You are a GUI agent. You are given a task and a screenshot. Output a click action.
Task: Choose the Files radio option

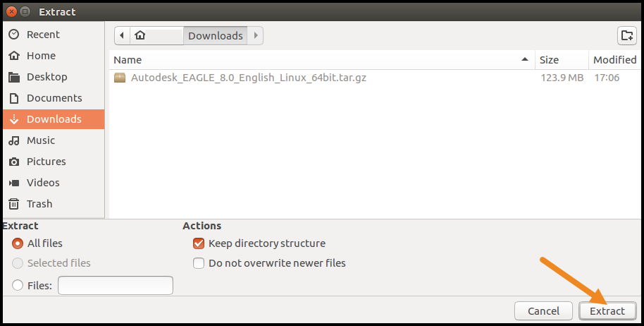click(x=18, y=286)
